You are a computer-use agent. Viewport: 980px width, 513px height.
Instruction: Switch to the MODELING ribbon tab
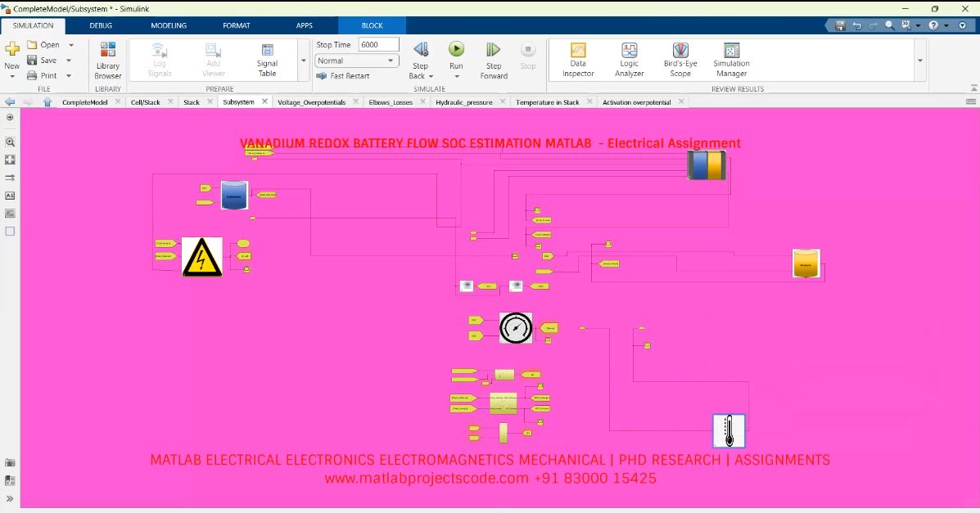(x=169, y=25)
